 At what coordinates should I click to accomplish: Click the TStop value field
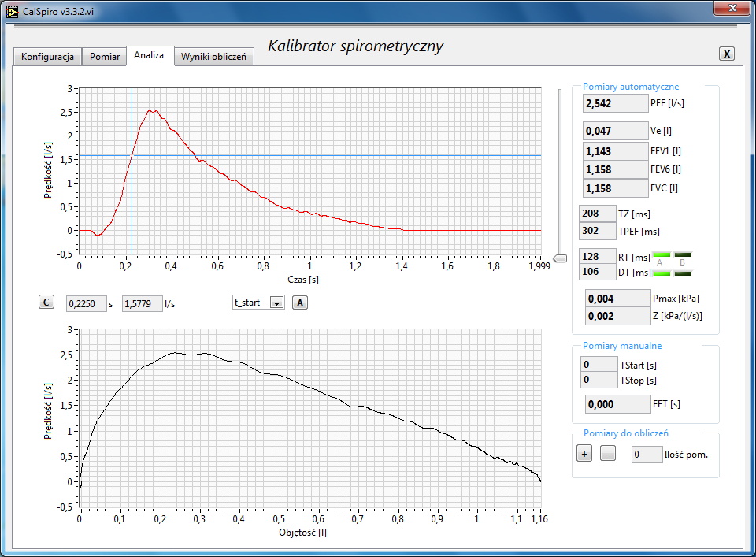598,380
